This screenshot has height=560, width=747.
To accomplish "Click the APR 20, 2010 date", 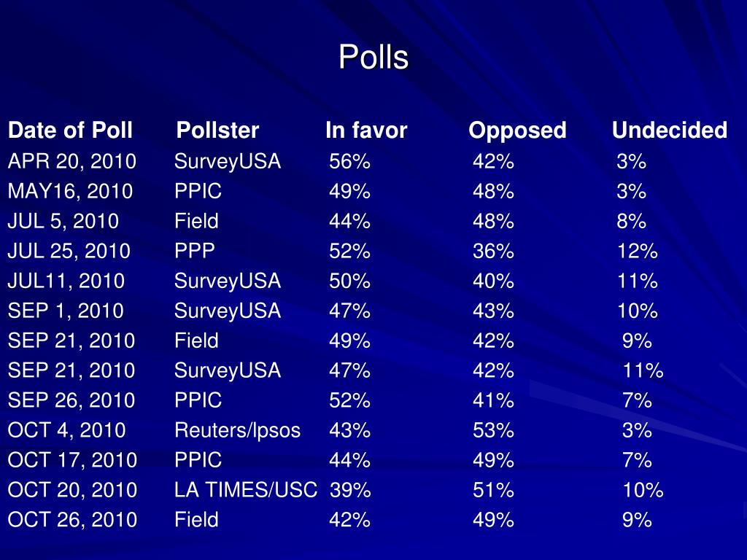I will click(72, 161).
